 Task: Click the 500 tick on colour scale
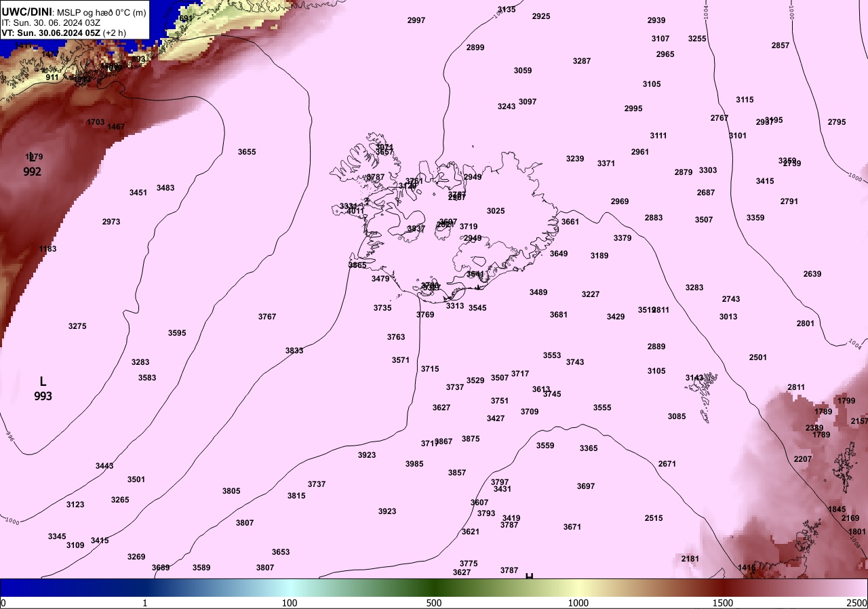coord(434,603)
